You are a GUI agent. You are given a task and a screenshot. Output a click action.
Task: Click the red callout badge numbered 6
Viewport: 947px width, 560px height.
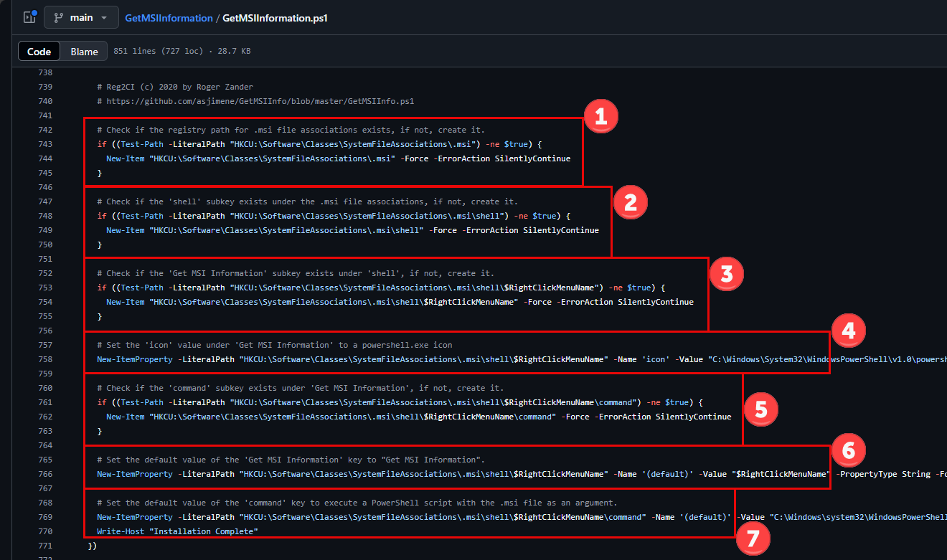point(849,450)
